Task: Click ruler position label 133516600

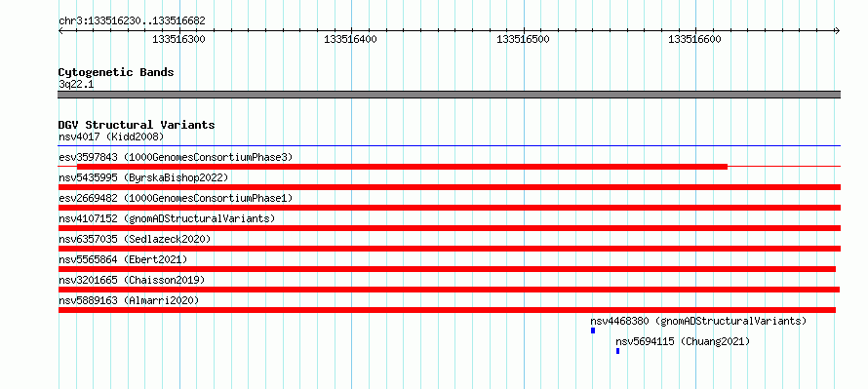Action: 695,40
